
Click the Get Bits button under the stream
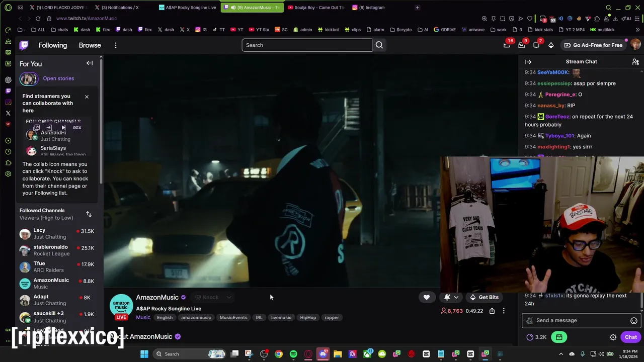[x=484, y=297]
